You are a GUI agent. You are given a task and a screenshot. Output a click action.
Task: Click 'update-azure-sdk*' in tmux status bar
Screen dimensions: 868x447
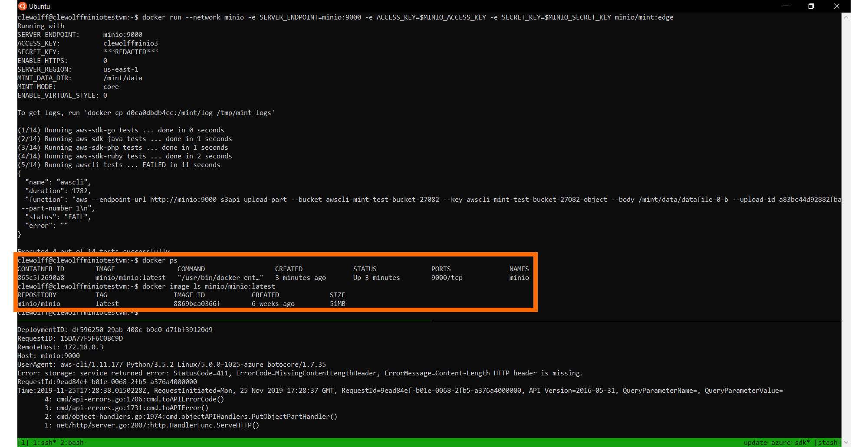777,443
